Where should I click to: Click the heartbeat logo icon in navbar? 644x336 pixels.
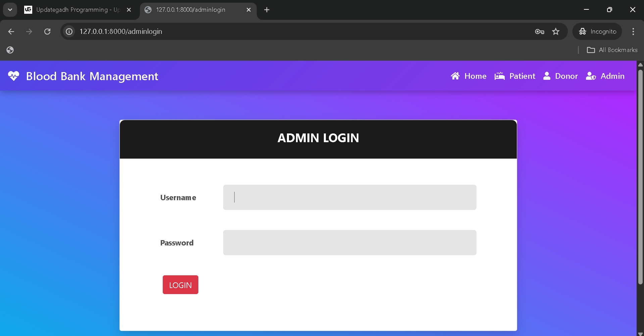[13, 76]
